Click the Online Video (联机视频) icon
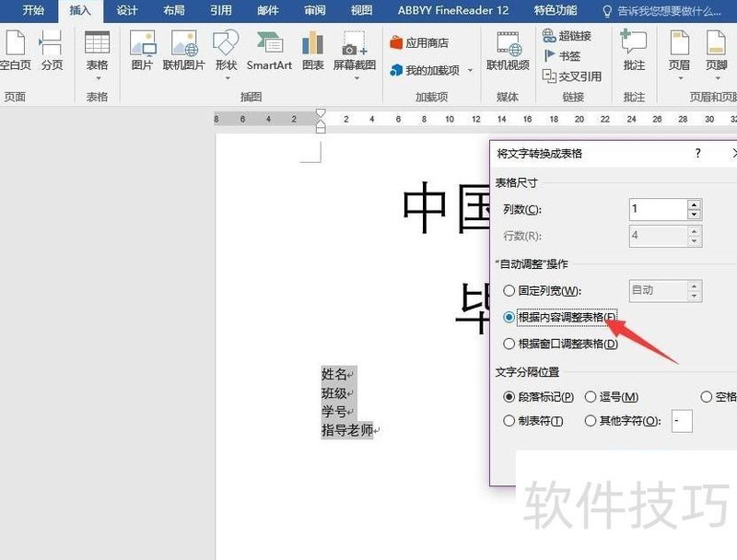737x560 pixels. 508,50
